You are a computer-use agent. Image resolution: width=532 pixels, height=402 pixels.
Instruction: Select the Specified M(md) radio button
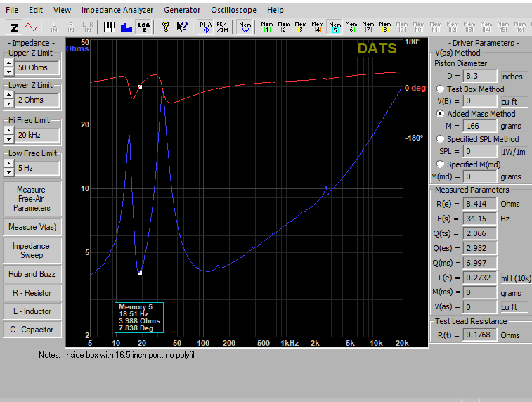point(440,164)
